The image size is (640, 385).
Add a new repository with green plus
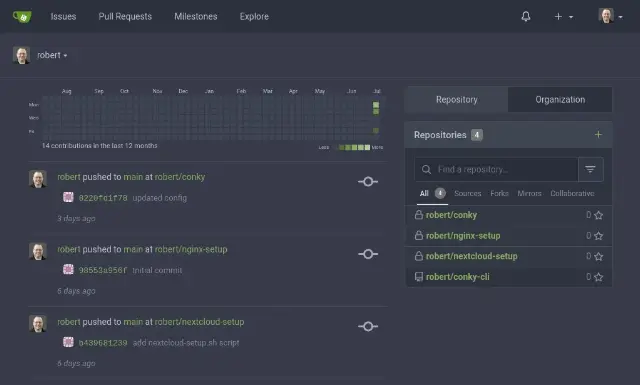[598, 135]
